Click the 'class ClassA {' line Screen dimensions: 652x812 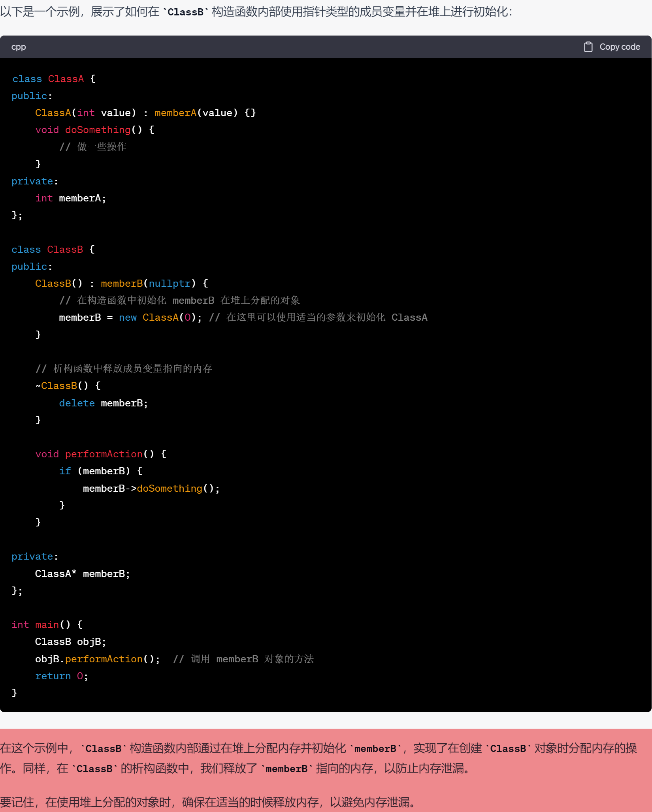tap(54, 79)
